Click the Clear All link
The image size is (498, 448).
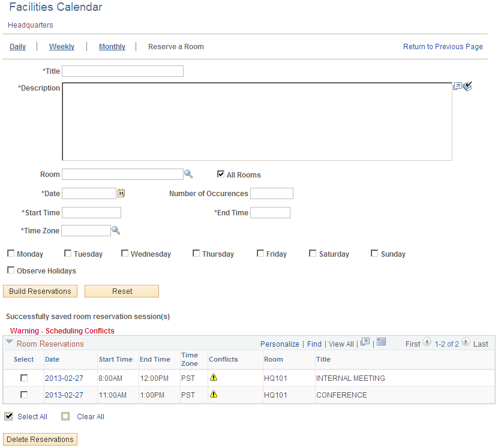coord(91,417)
